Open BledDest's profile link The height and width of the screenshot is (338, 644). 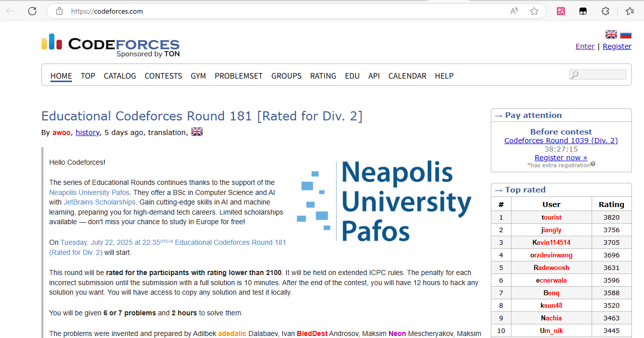click(312, 333)
